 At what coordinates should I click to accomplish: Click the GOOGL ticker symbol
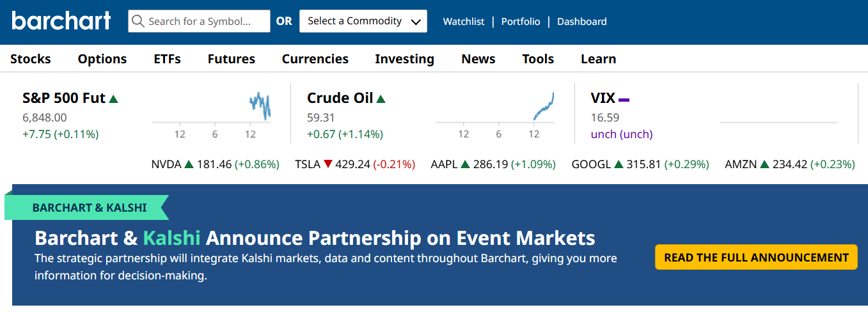click(592, 164)
